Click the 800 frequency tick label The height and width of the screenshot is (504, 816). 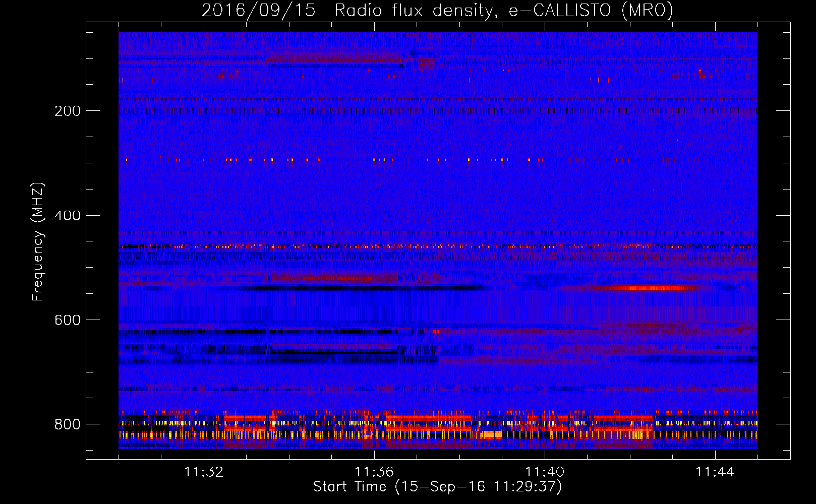pyautogui.click(x=68, y=425)
